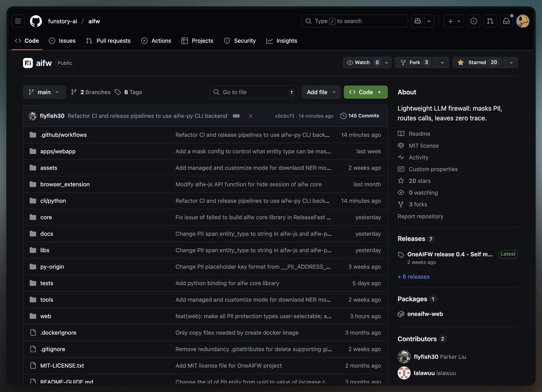Open the Custom properties link
The image size is (542, 392).
(x=428, y=169)
